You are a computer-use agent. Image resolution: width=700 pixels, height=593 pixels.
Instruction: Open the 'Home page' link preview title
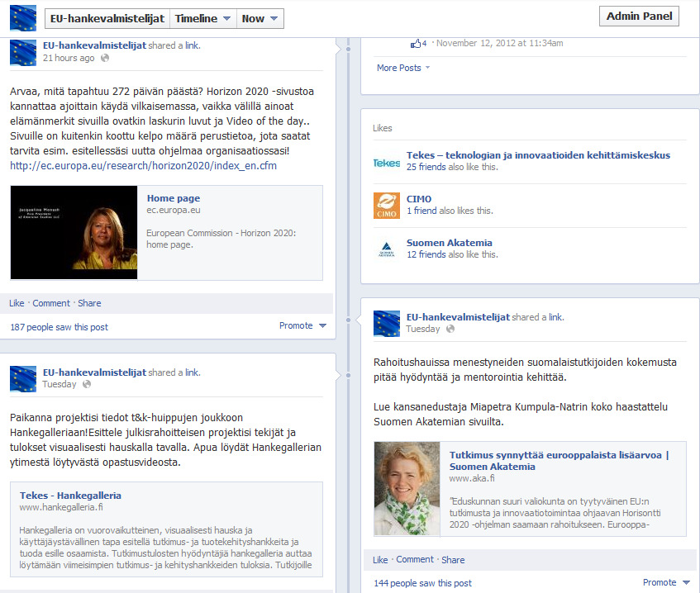pyautogui.click(x=174, y=198)
